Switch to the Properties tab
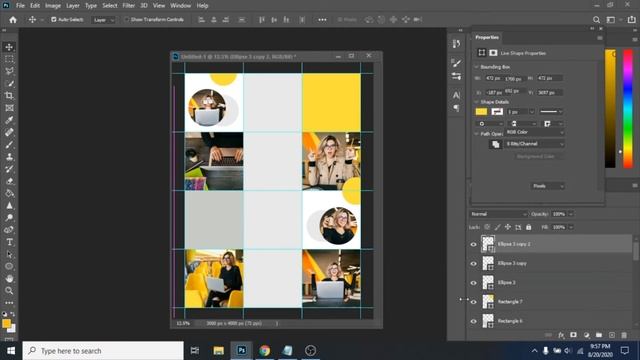640x360 pixels. 487,37
